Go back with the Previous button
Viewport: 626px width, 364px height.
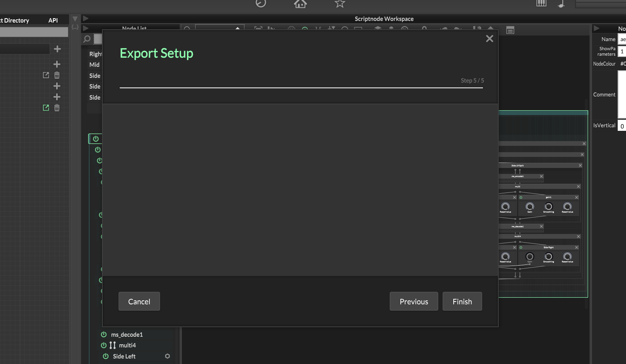(x=414, y=301)
